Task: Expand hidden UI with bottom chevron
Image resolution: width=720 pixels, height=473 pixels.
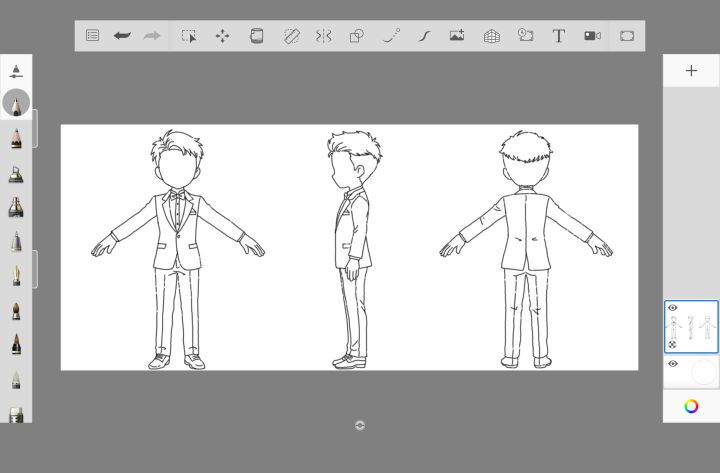Action: pos(360,425)
